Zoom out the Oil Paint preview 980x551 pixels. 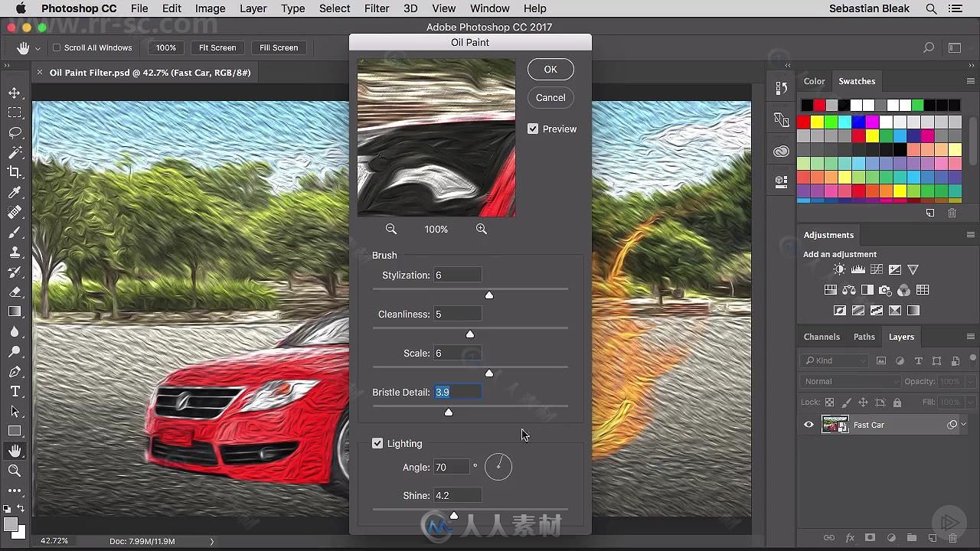(391, 229)
